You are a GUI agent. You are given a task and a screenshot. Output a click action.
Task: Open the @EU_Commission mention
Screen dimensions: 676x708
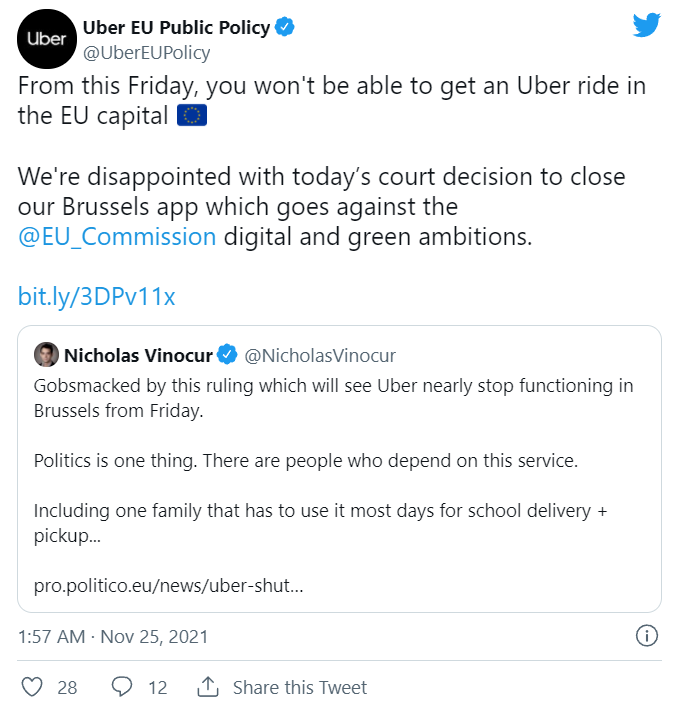(117, 237)
